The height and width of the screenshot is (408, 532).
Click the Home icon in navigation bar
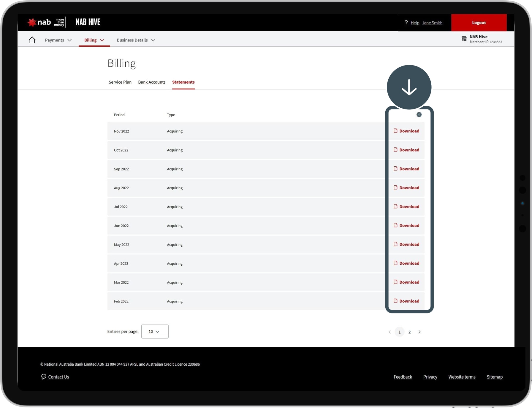[32, 40]
